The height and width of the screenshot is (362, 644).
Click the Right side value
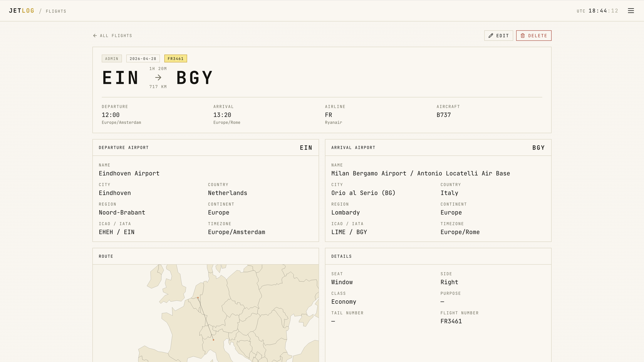coord(449,282)
